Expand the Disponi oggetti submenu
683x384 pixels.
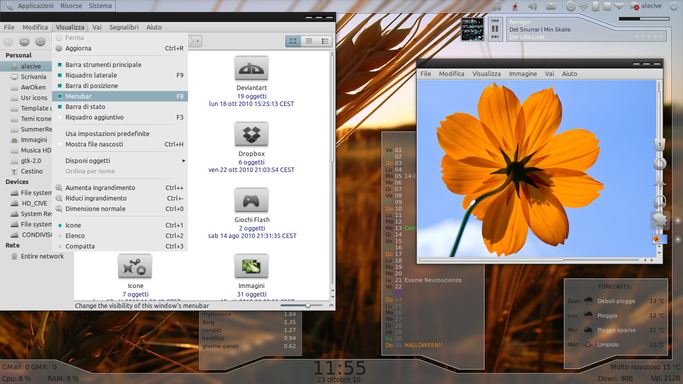point(120,161)
